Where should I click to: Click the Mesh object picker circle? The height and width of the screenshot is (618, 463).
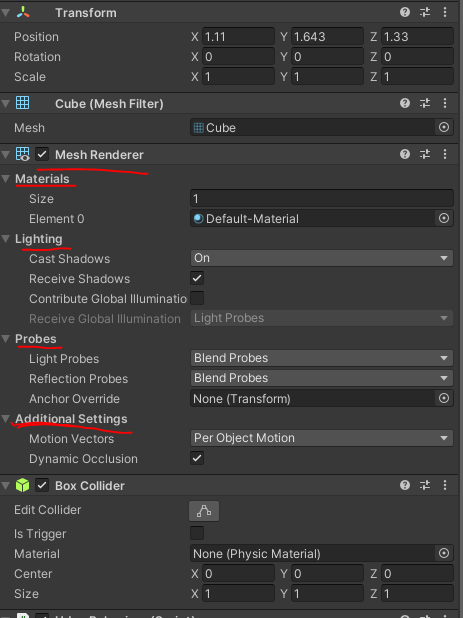pyautogui.click(x=444, y=127)
